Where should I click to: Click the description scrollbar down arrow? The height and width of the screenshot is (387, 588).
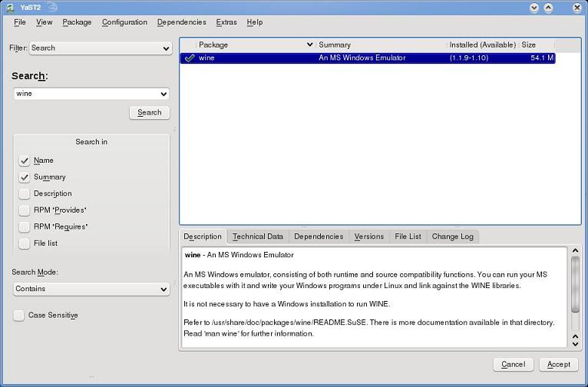coord(575,344)
